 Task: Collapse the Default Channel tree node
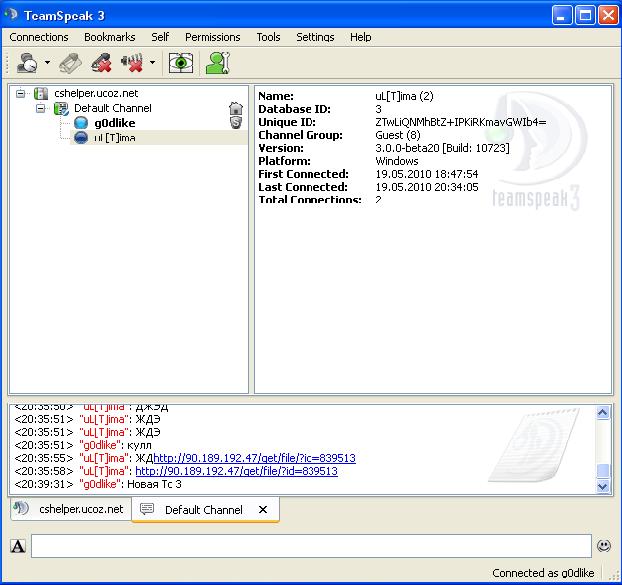(x=42, y=108)
